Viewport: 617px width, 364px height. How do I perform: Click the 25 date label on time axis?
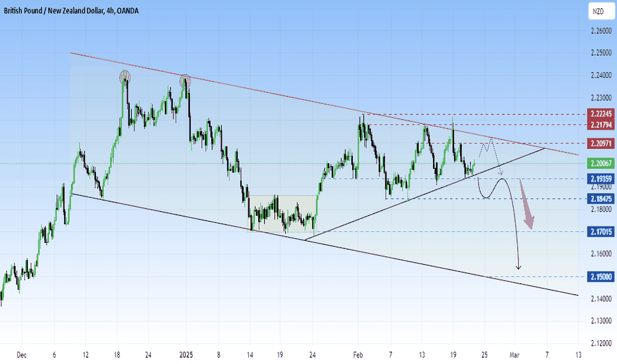(x=485, y=355)
